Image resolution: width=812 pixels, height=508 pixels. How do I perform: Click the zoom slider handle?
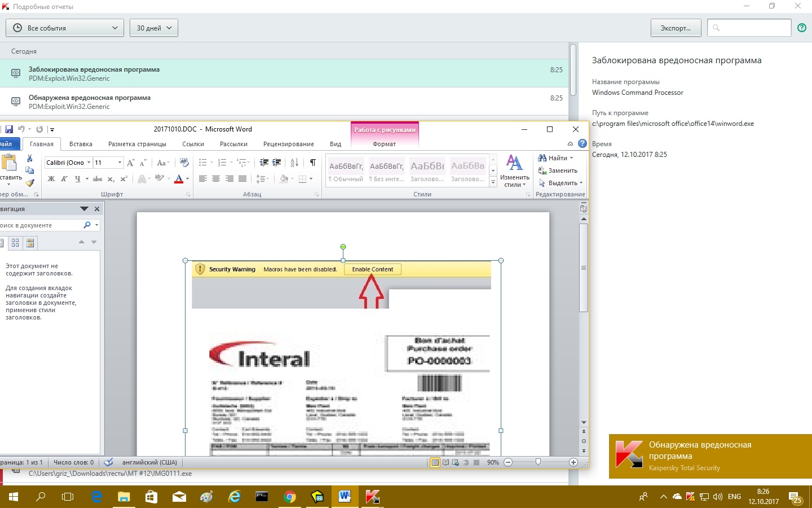click(538, 462)
